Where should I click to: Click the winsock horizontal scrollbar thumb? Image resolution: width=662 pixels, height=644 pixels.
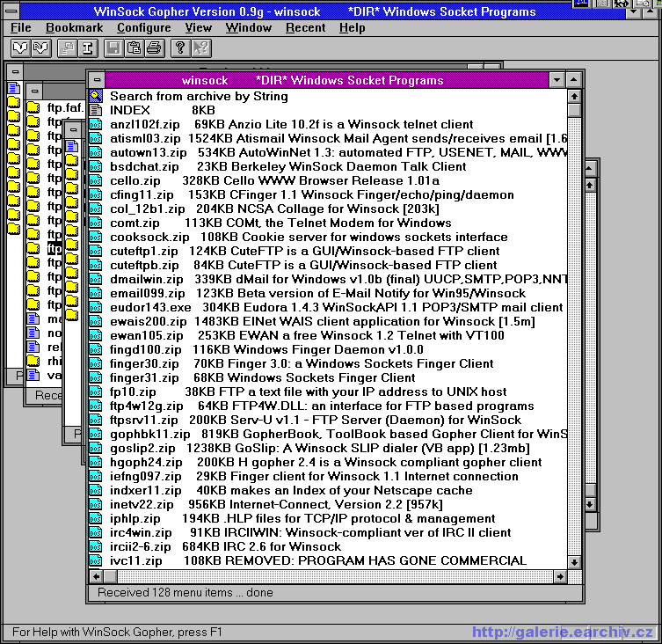(111, 576)
